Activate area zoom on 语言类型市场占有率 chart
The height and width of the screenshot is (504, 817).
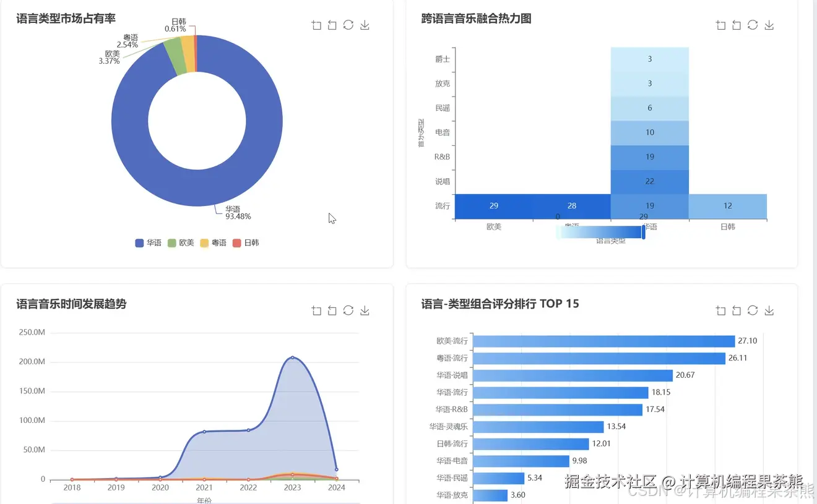click(x=316, y=25)
